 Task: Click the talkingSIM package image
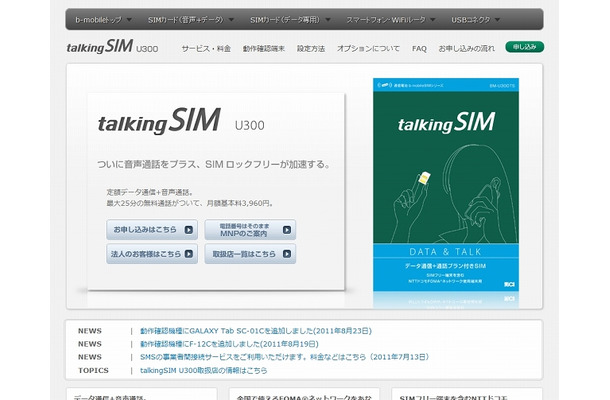pos(446,185)
